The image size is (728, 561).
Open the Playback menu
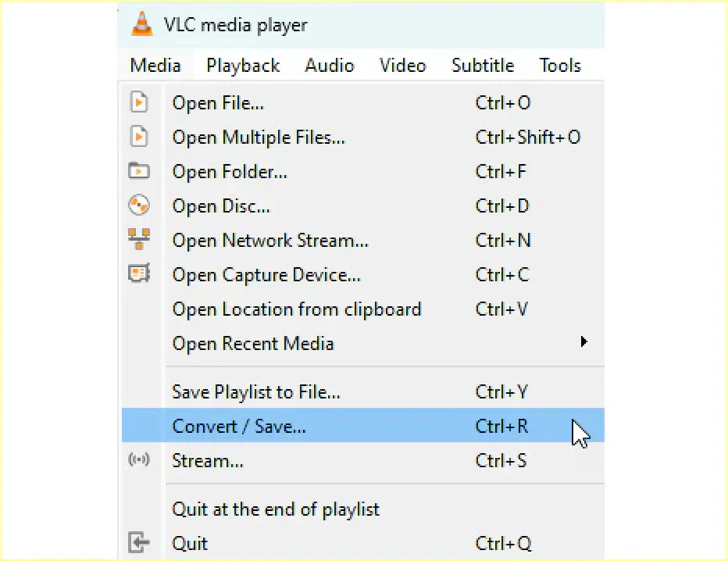click(x=243, y=66)
